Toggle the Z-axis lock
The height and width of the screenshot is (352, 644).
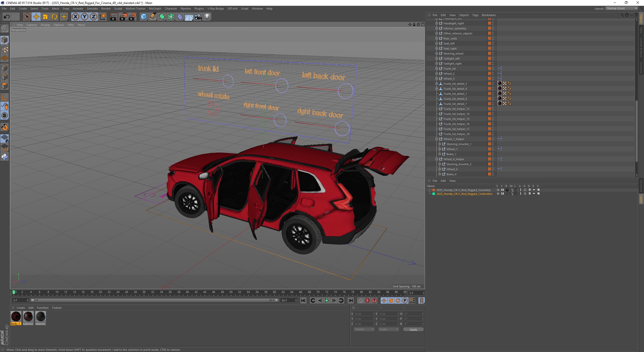94,17
